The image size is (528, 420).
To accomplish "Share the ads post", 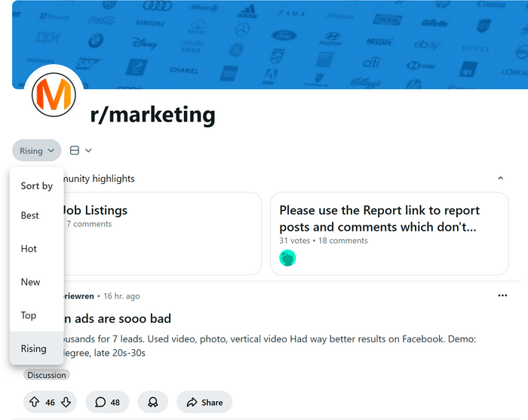I will click(204, 403).
